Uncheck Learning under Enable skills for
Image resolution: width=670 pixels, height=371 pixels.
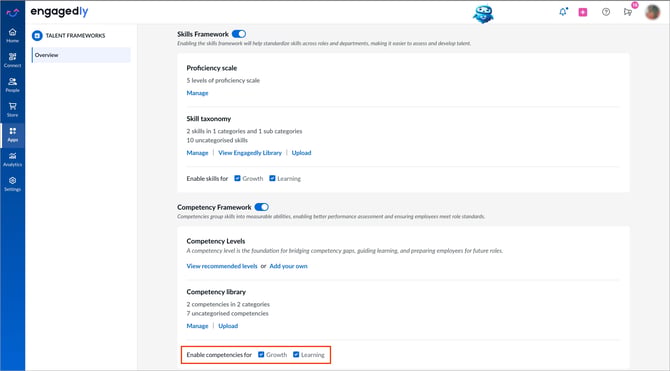tap(272, 178)
